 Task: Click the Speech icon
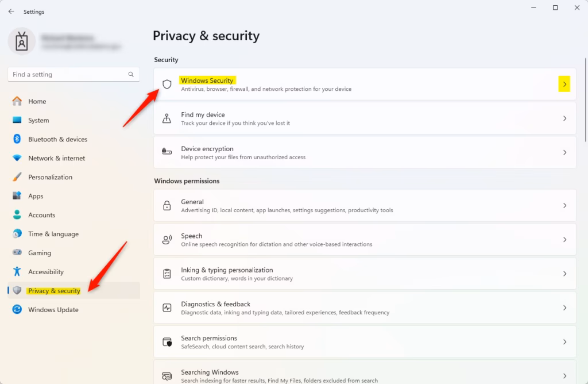167,240
